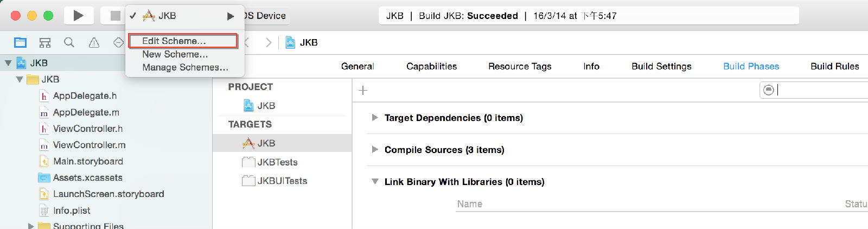
Task: Collapse the JKB group folder
Action: [20, 79]
